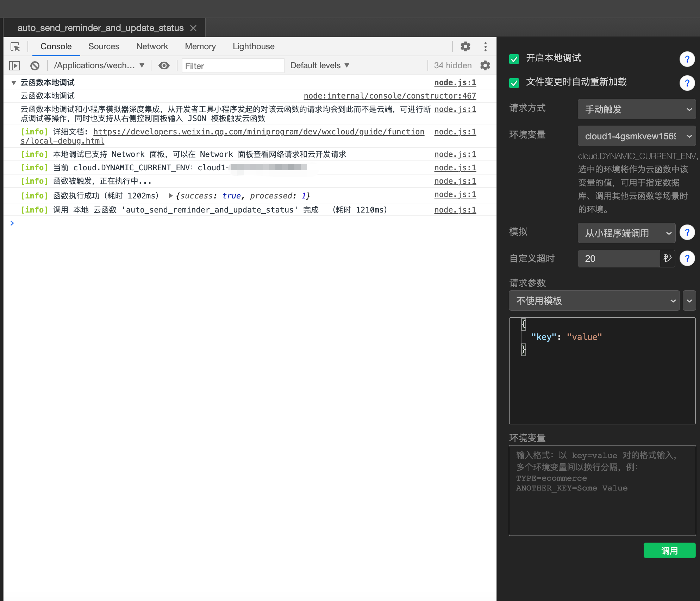
Task: Switch to the Network tab
Action: (x=152, y=46)
